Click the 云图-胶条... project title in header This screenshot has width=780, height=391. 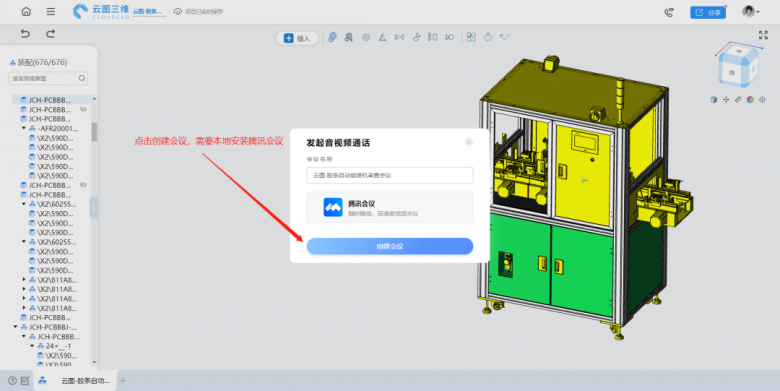148,11
